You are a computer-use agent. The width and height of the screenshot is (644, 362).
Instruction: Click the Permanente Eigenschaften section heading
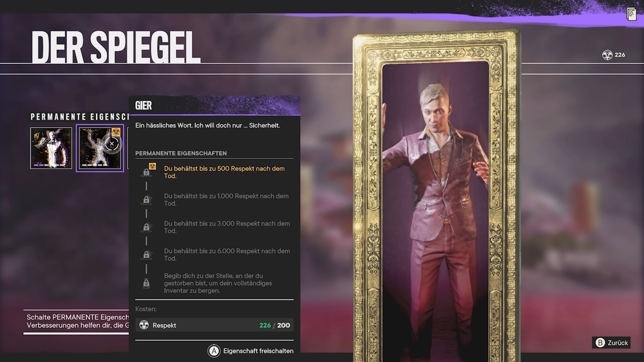(x=181, y=153)
